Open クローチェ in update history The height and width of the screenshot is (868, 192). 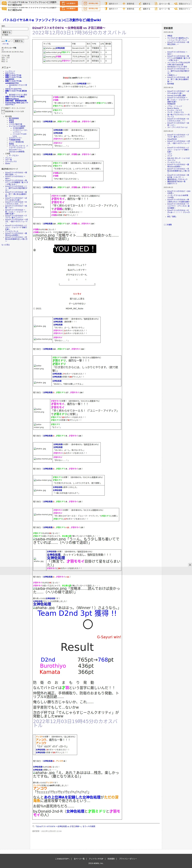tap(171, 160)
